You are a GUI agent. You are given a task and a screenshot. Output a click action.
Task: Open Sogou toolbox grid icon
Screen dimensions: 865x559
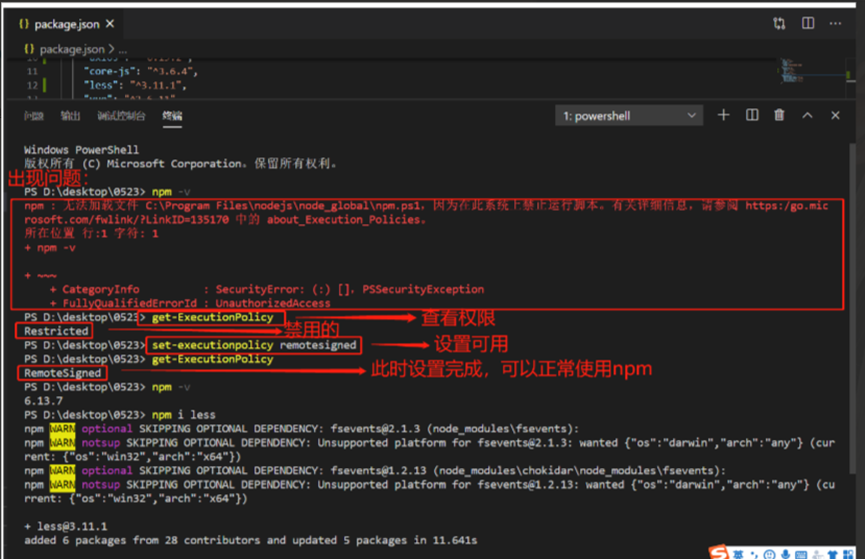(848, 555)
